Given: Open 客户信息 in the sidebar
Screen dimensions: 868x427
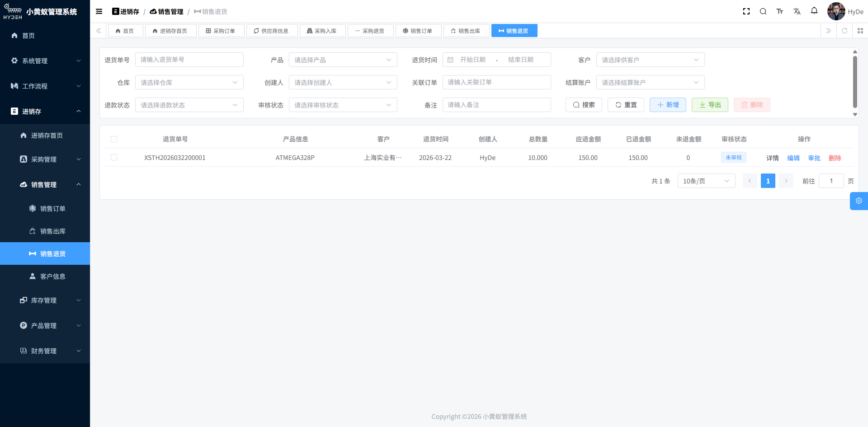Looking at the screenshot, I should point(45,277).
